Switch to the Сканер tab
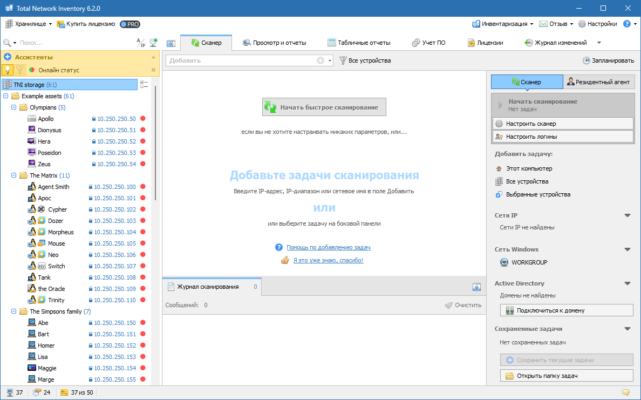The image size is (641, 400). [206, 43]
